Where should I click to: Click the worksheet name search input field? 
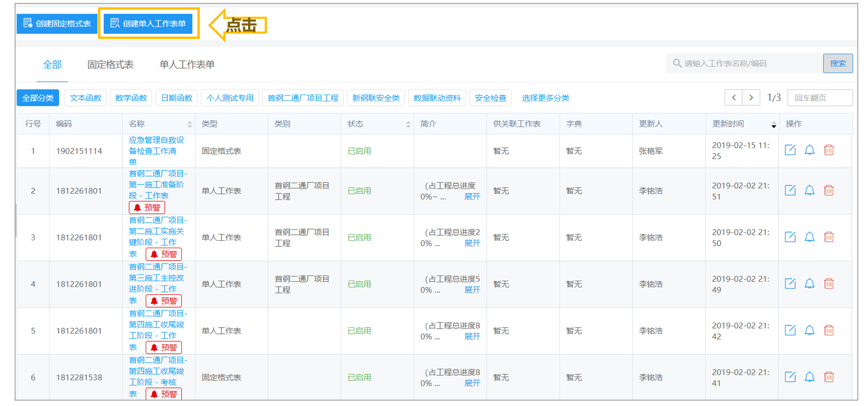[745, 63]
